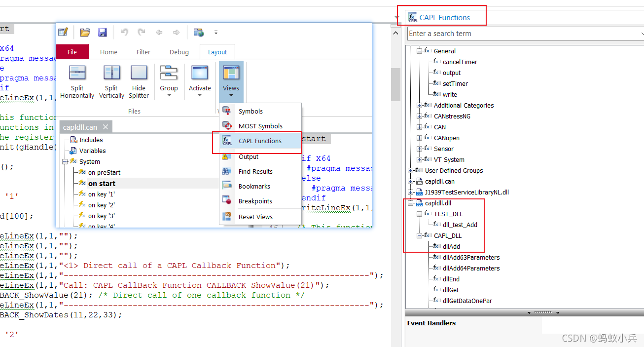The width and height of the screenshot is (644, 347).
Task: Collapse the General functions group
Action: tap(419, 51)
